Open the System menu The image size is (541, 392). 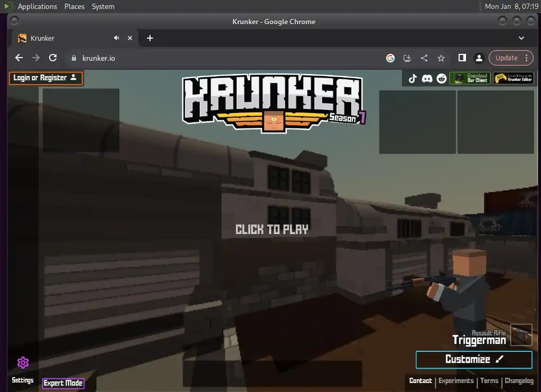point(103,6)
